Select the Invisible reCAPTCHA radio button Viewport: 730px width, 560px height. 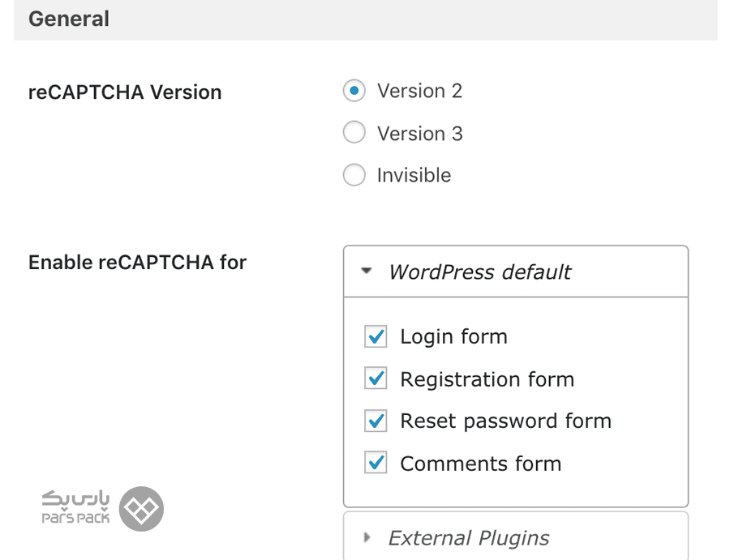tap(354, 175)
